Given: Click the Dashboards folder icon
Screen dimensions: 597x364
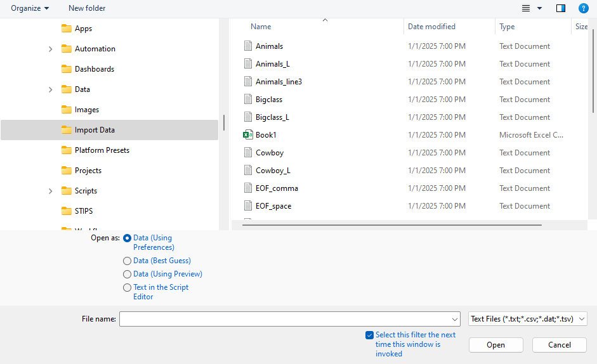Looking at the screenshot, I should click(66, 69).
